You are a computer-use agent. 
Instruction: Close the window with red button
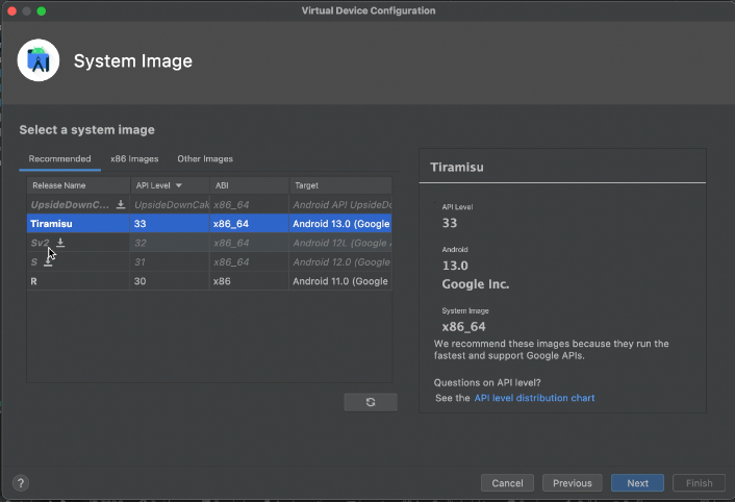pyautogui.click(x=10, y=10)
